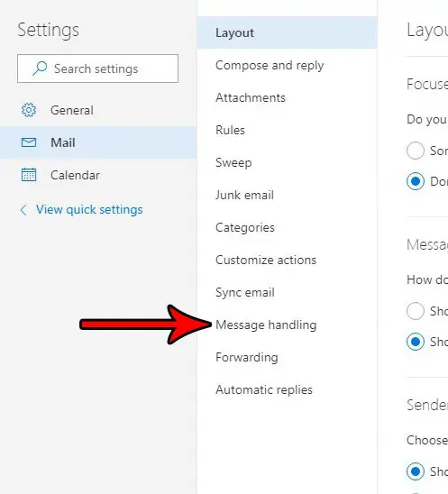448x494 pixels.
Task: Focus the Search settings field
Action: point(97,69)
